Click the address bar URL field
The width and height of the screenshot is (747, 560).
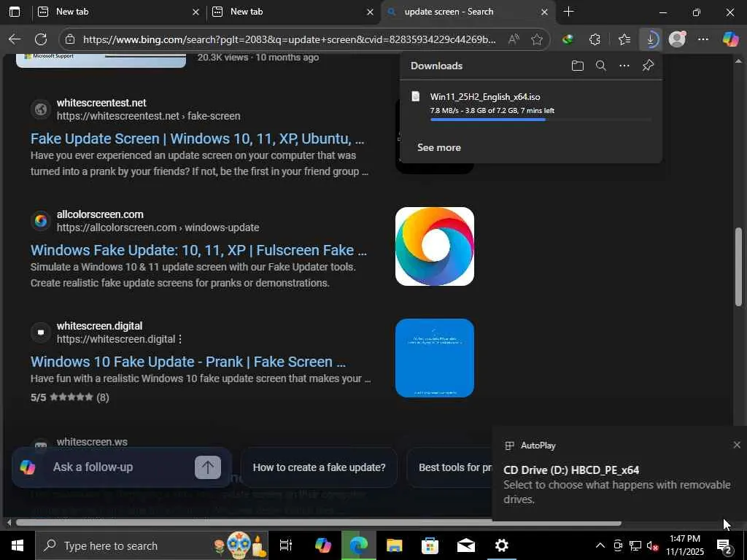[x=289, y=39]
